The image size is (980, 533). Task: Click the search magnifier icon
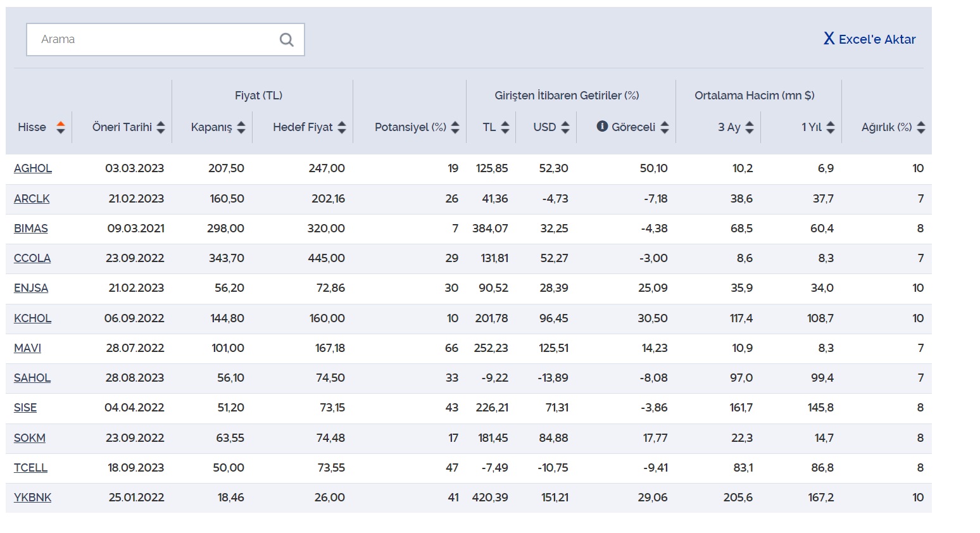[286, 40]
